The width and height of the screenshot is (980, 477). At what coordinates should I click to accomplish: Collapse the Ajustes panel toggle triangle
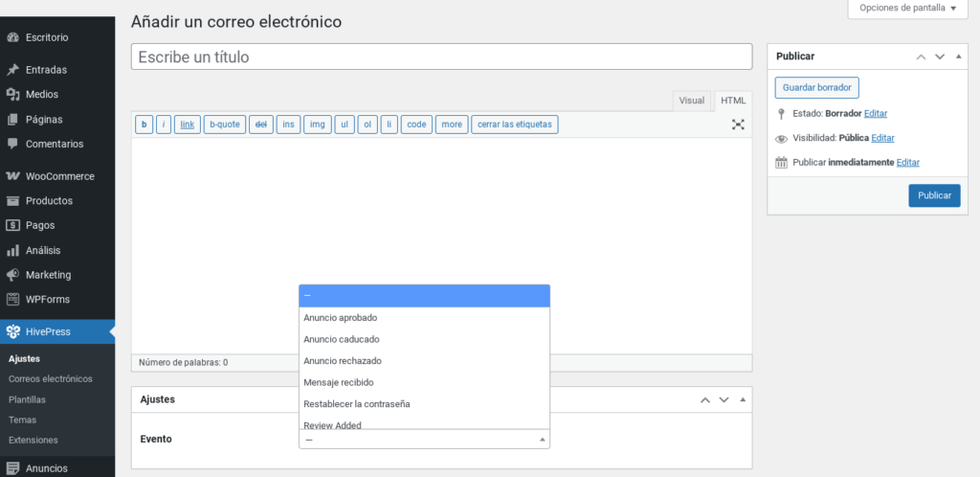(x=743, y=399)
